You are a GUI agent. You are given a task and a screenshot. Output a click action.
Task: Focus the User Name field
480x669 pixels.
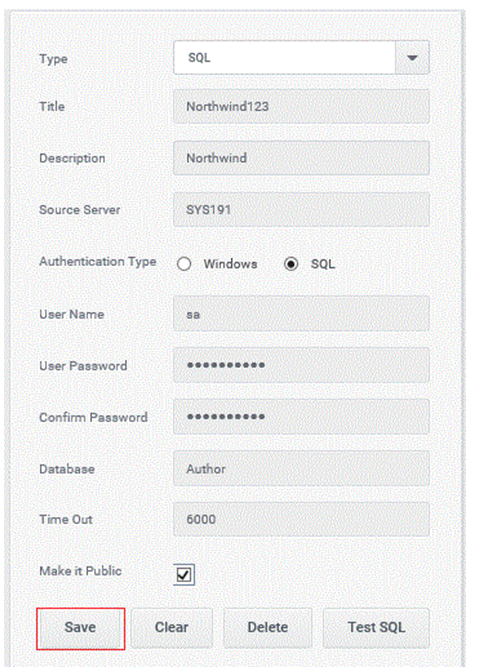coord(301,314)
